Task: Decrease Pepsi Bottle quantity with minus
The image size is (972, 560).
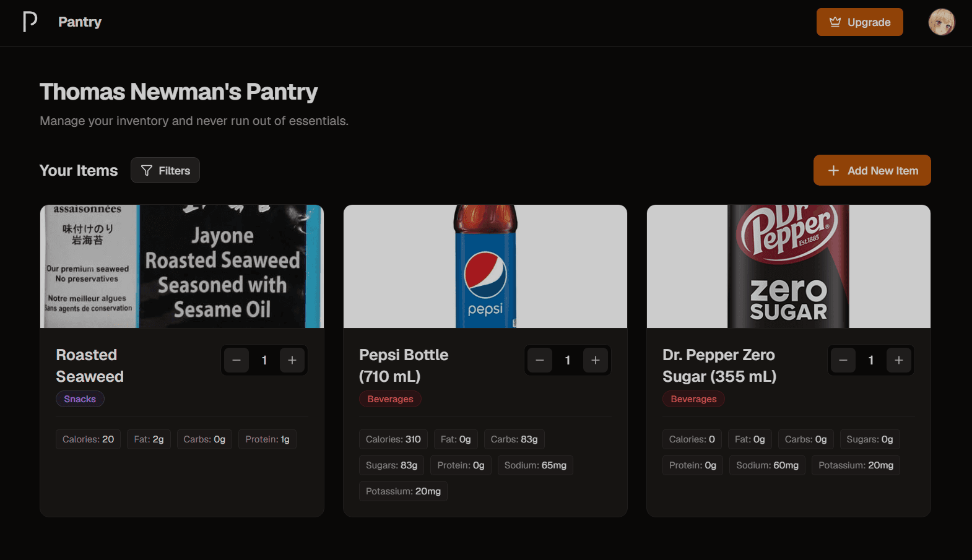Action: 540,360
